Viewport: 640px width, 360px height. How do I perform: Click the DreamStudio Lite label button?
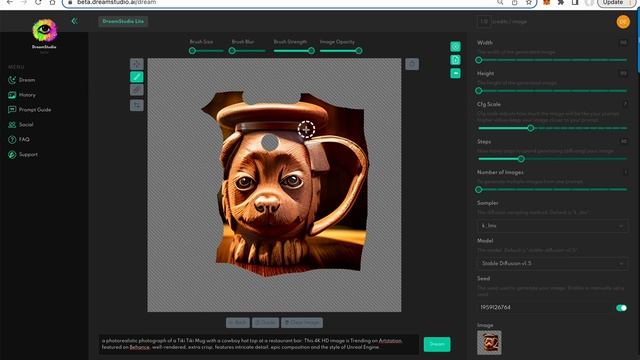click(123, 21)
